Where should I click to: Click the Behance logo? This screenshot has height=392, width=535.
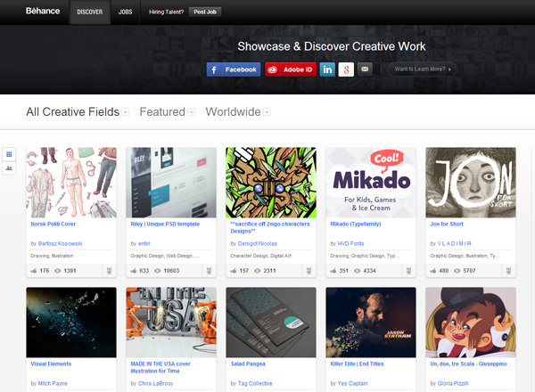click(43, 12)
